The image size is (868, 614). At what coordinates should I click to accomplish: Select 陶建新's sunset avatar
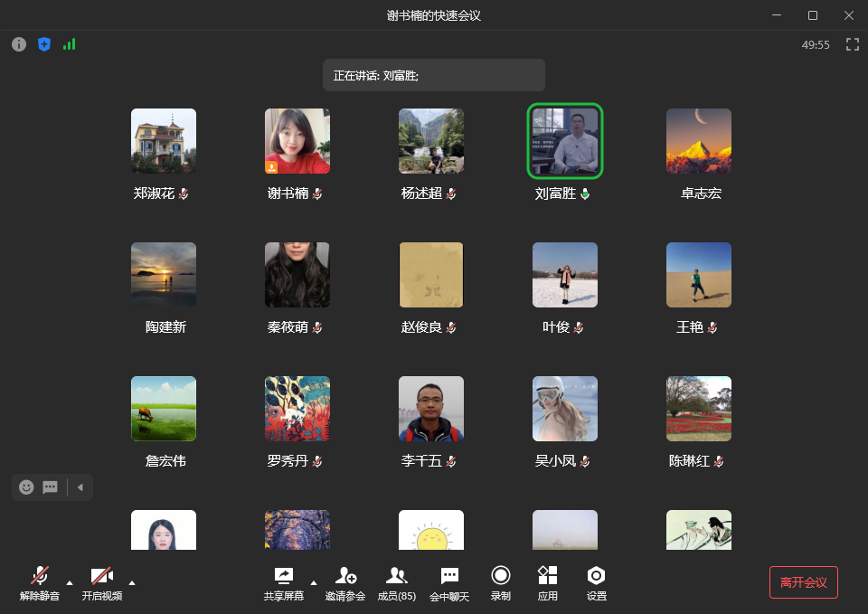click(164, 275)
